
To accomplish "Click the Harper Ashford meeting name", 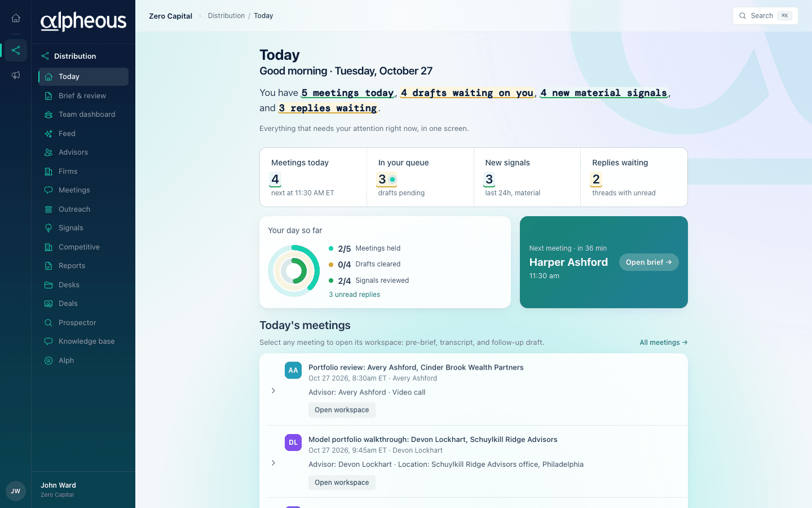I will 568,262.
